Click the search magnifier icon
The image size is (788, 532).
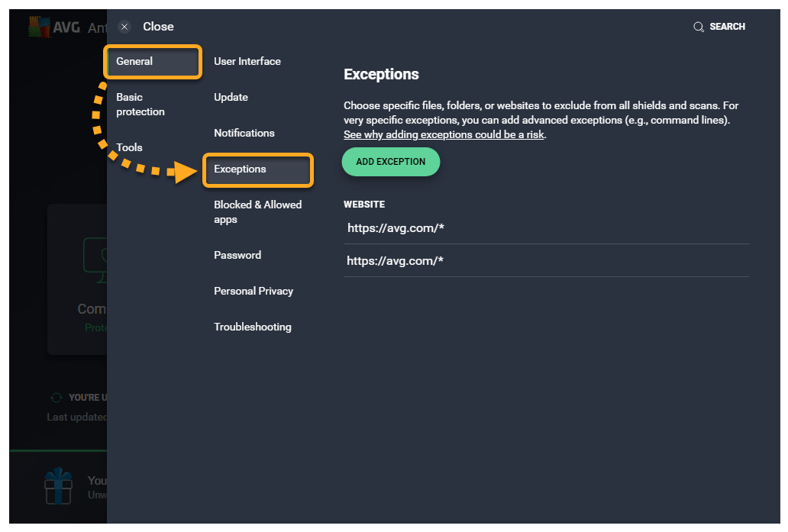tap(698, 27)
